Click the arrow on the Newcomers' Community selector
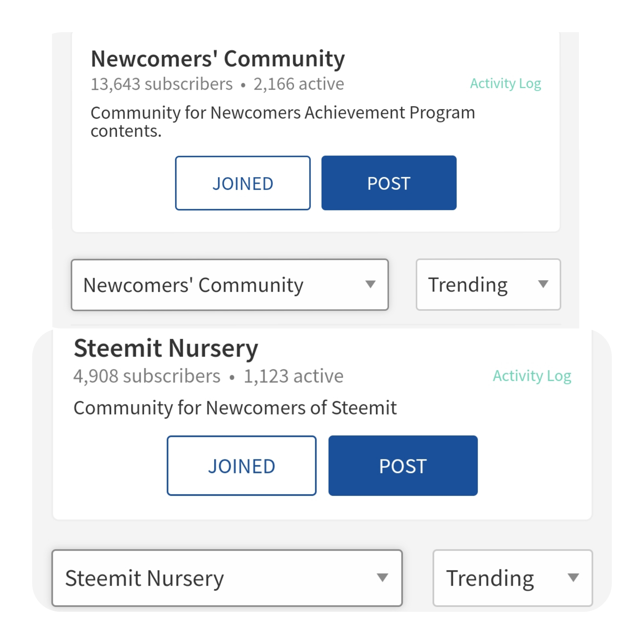The width and height of the screenshot is (644, 644). [x=370, y=284]
